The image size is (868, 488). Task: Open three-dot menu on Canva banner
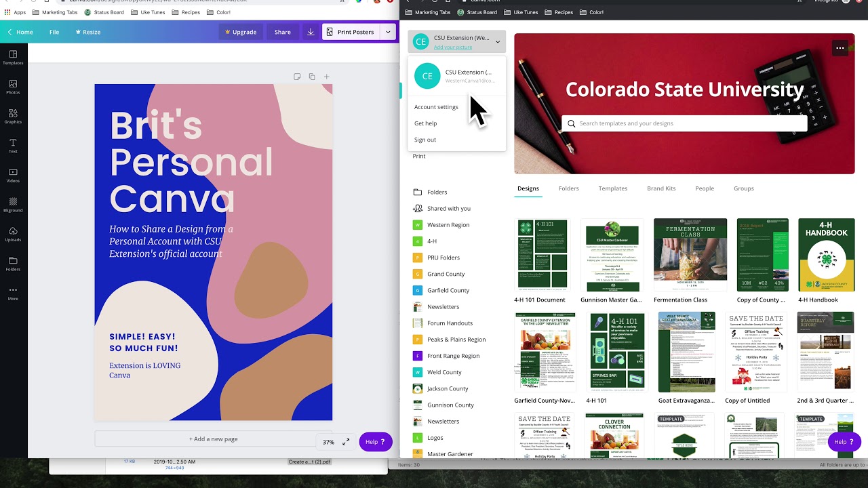coord(840,48)
